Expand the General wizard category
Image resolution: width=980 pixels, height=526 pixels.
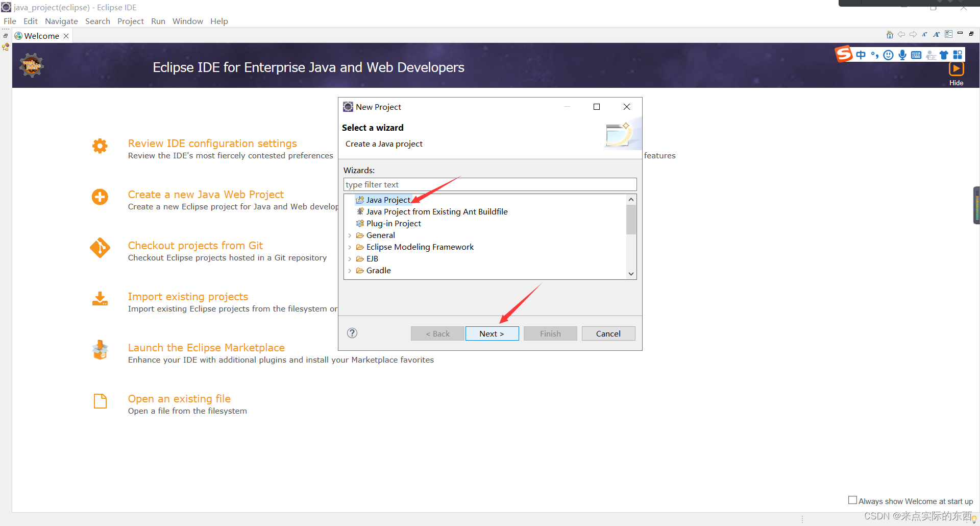coord(350,235)
